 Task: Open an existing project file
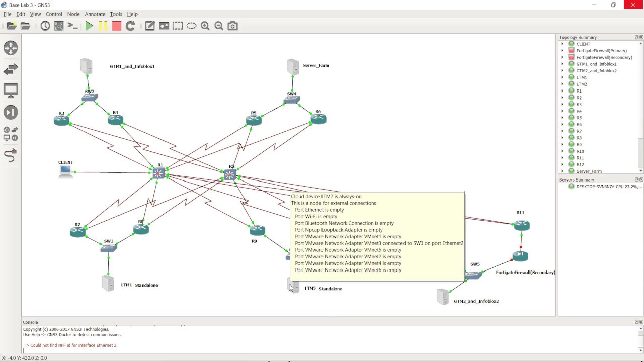click(x=25, y=26)
